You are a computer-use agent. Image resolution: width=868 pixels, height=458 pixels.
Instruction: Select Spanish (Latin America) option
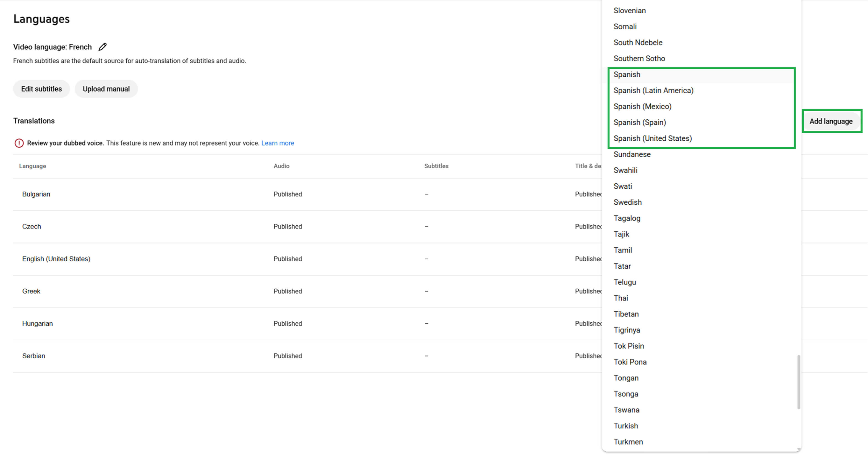(x=701, y=91)
